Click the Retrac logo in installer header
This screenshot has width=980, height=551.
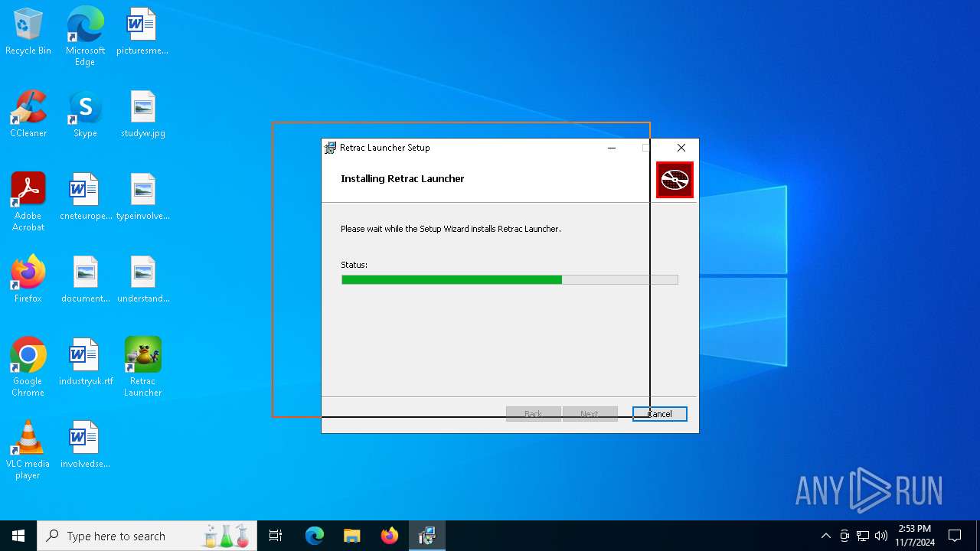675,180
